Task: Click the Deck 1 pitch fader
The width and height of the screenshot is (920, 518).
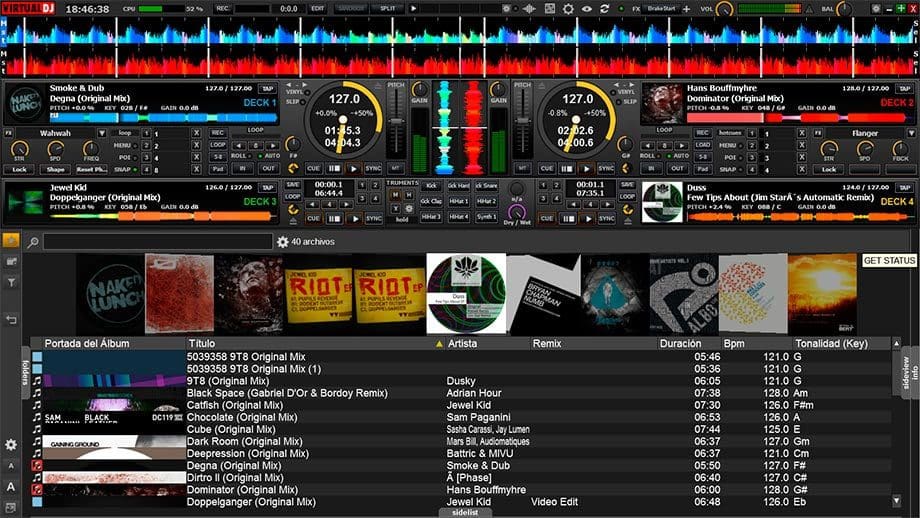Action: point(396,122)
